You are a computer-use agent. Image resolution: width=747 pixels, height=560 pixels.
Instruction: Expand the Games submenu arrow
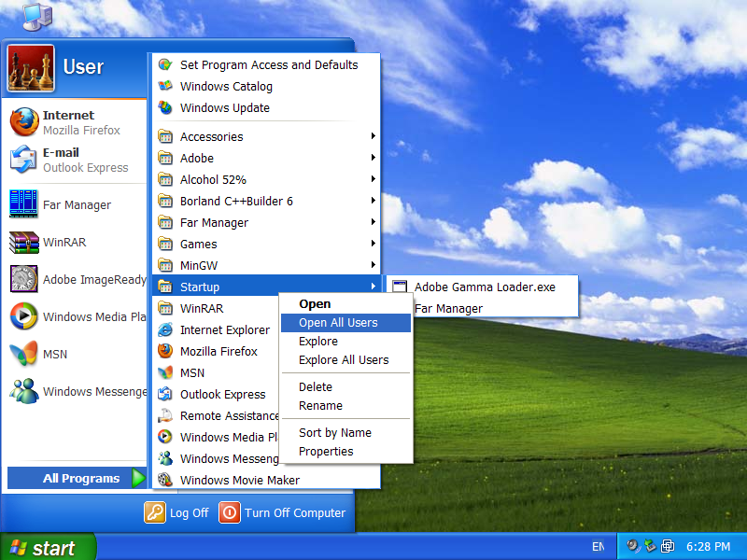tap(373, 244)
